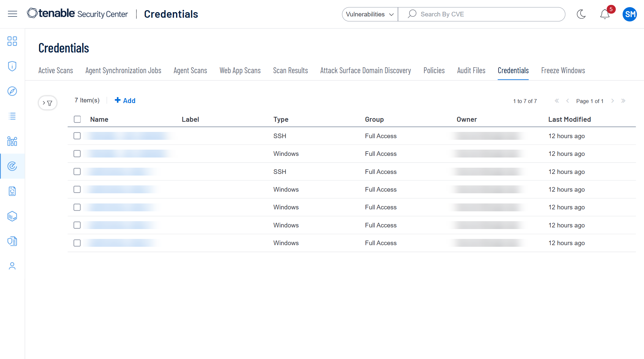Switch to Web App Scans tab
Screen dimensions: 644x359
pyautogui.click(x=240, y=71)
